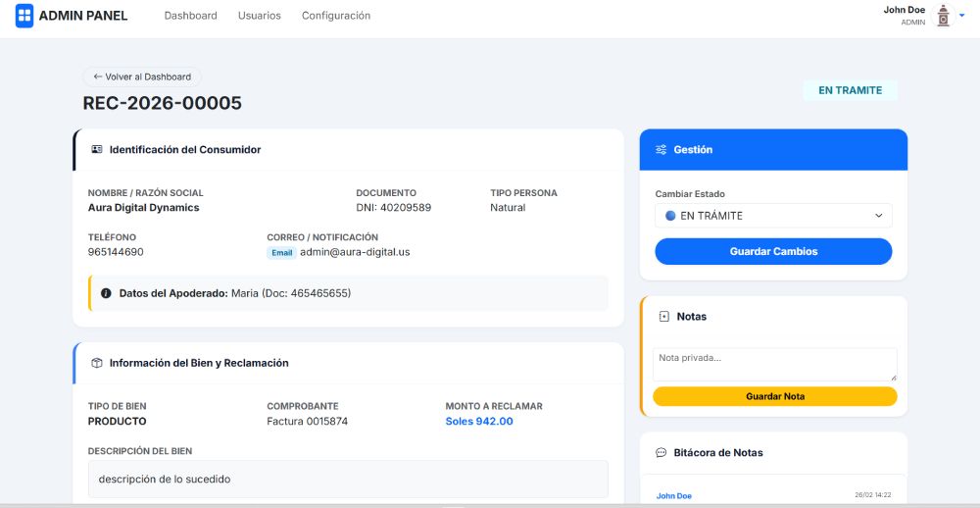
Task: Click the Guardar Cambios button
Action: (x=774, y=251)
